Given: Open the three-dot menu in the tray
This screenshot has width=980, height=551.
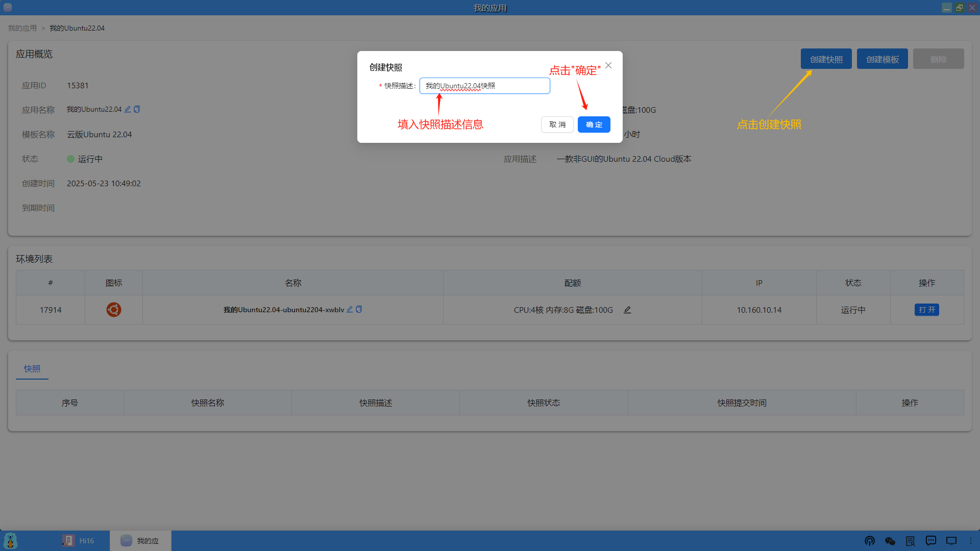Looking at the screenshot, I should [x=970, y=541].
